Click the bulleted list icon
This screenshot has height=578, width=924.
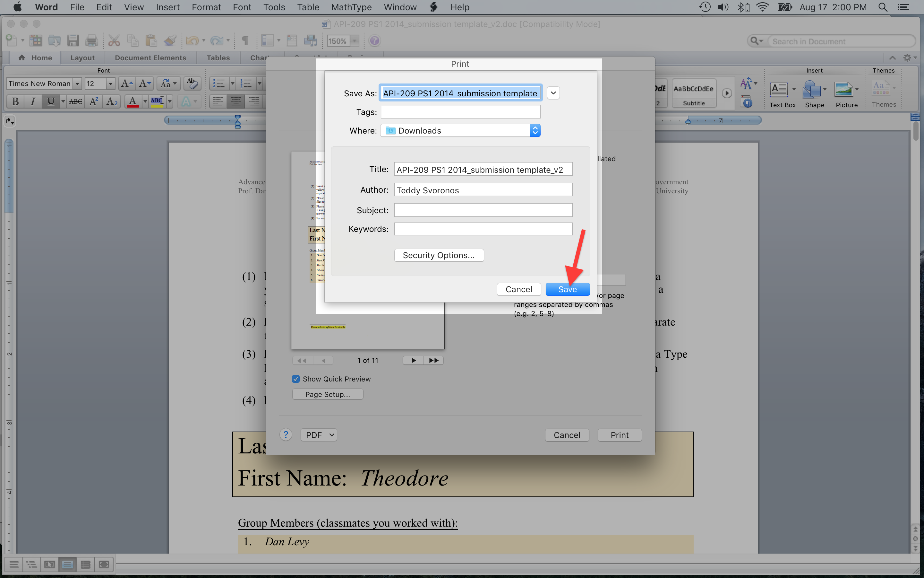coord(219,83)
